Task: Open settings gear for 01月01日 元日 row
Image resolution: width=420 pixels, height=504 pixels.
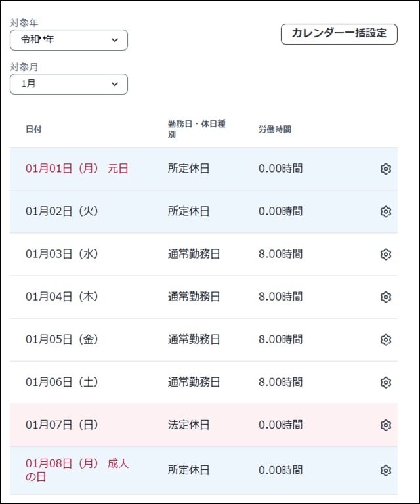Action: (385, 169)
